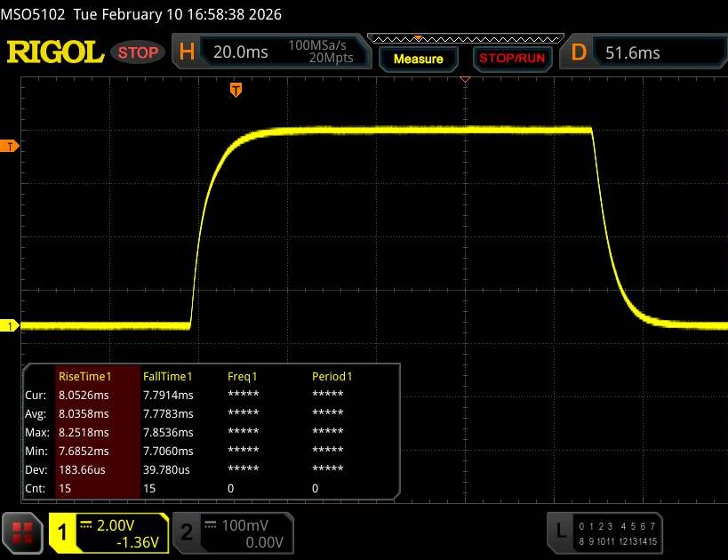
Task: Click the RIGOL logo
Action: pos(55,52)
